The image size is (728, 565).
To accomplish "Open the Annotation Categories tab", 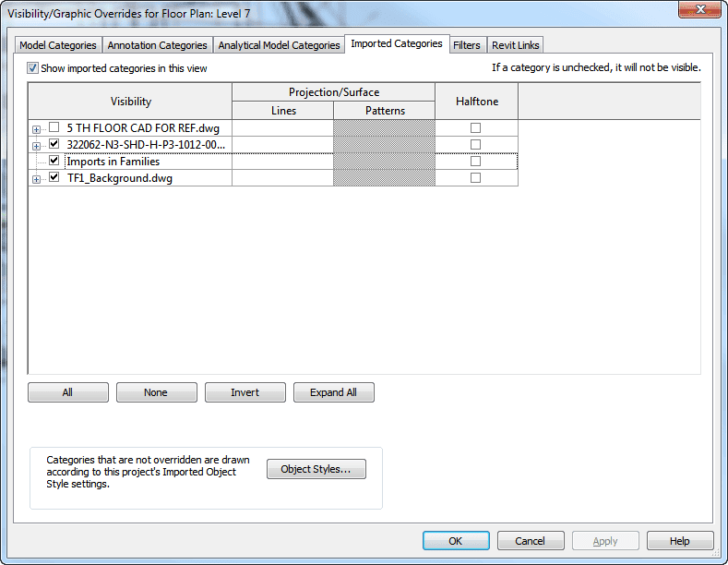I will (157, 45).
